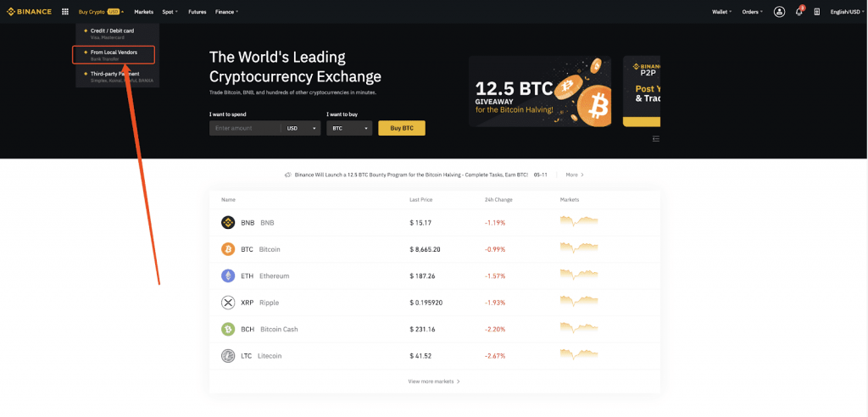868x417 pixels.
Task: Open the notifications bell
Action: (798, 12)
